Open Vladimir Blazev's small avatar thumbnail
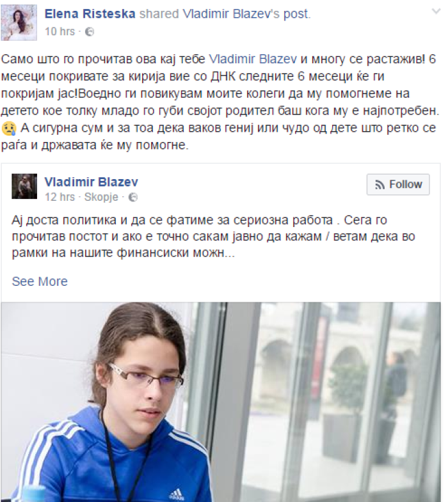This screenshot has height=502, width=448. coord(24,186)
